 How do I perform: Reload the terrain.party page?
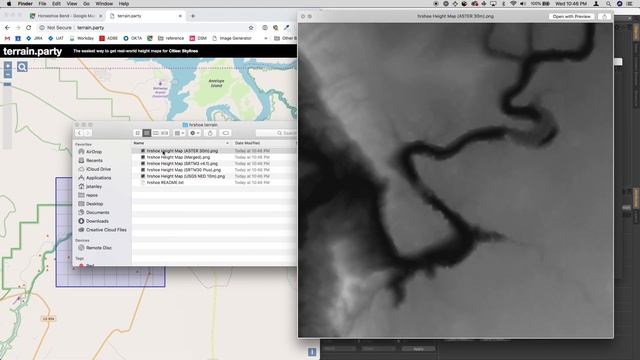coord(29,28)
